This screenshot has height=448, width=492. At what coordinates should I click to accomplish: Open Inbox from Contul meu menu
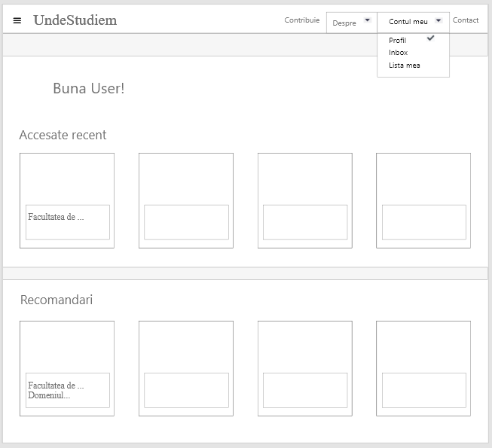pos(398,53)
